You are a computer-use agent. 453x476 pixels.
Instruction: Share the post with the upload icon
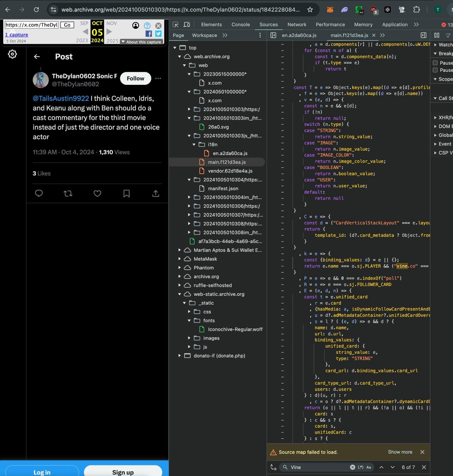coord(156,193)
